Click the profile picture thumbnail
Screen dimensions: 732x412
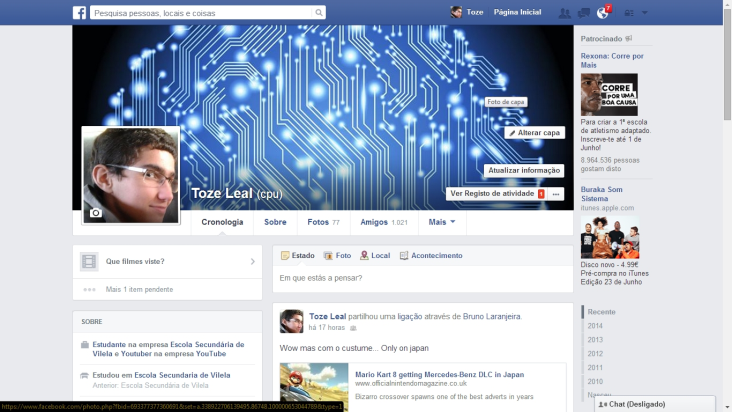coord(131,175)
